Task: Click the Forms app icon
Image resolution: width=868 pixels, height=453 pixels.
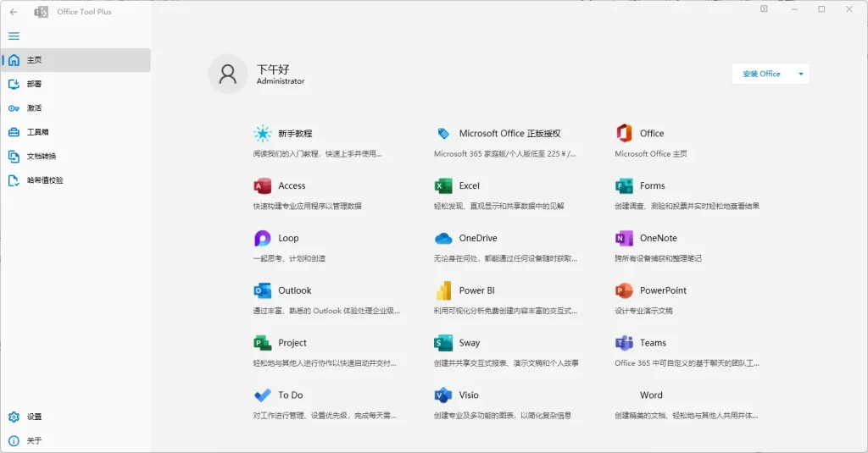Action: pyautogui.click(x=624, y=185)
